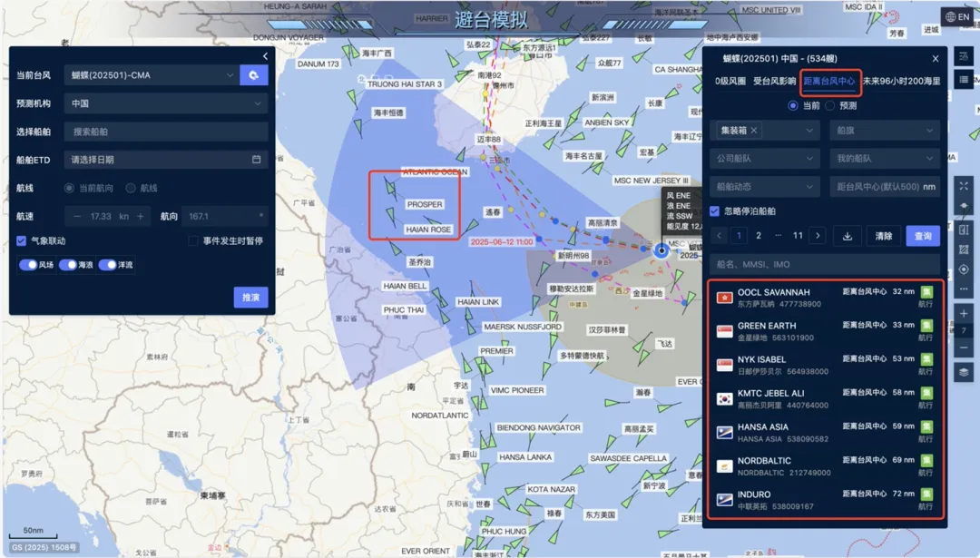Open the calendar icon in 船舶ETD field
Screen dimensions: 980x558
[256, 160]
